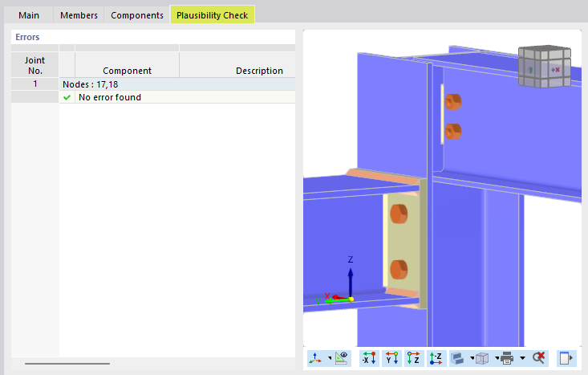Screen dimensions: 588x375
Task: Select the 'No error found' row
Action: pos(177,97)
